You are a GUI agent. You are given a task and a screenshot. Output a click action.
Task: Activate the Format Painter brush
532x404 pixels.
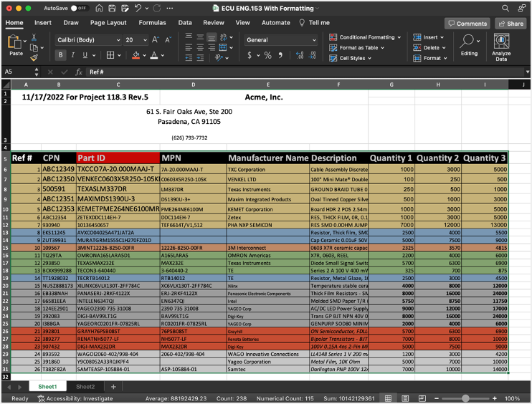click(34, 58)
